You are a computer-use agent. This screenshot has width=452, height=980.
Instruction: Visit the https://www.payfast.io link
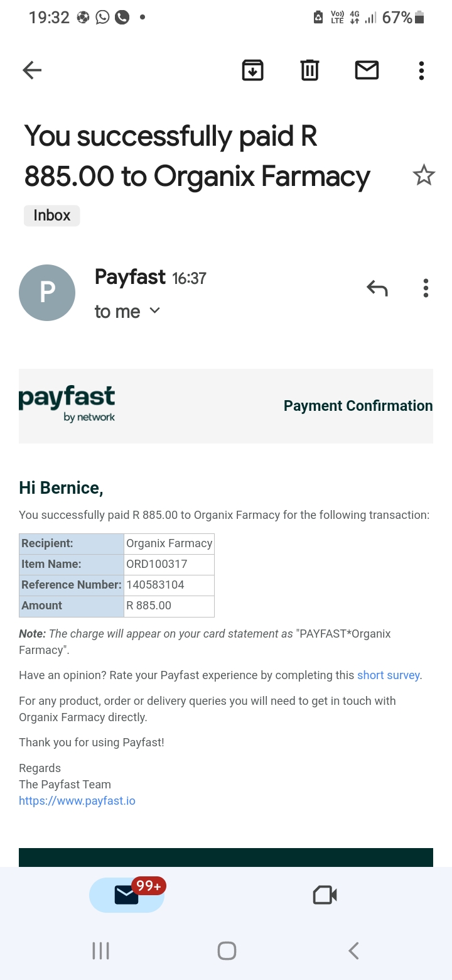77,801
